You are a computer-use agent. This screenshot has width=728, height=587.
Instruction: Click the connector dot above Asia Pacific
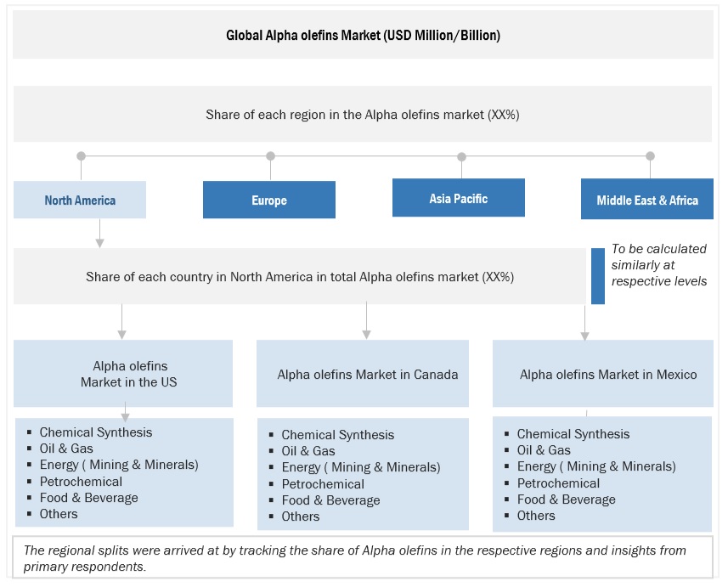(x=461, y=157)
